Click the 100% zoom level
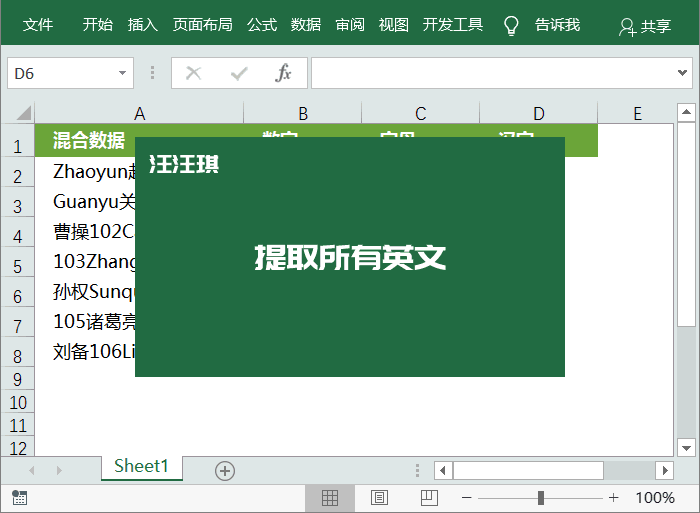The height and width of the screenshot is (513, 700). pos(654,497)
